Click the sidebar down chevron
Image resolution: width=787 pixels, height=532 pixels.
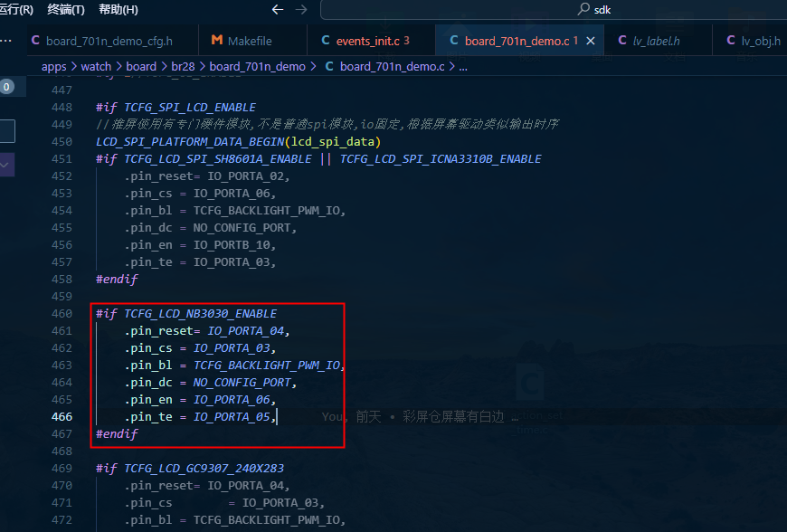[5, 165]
